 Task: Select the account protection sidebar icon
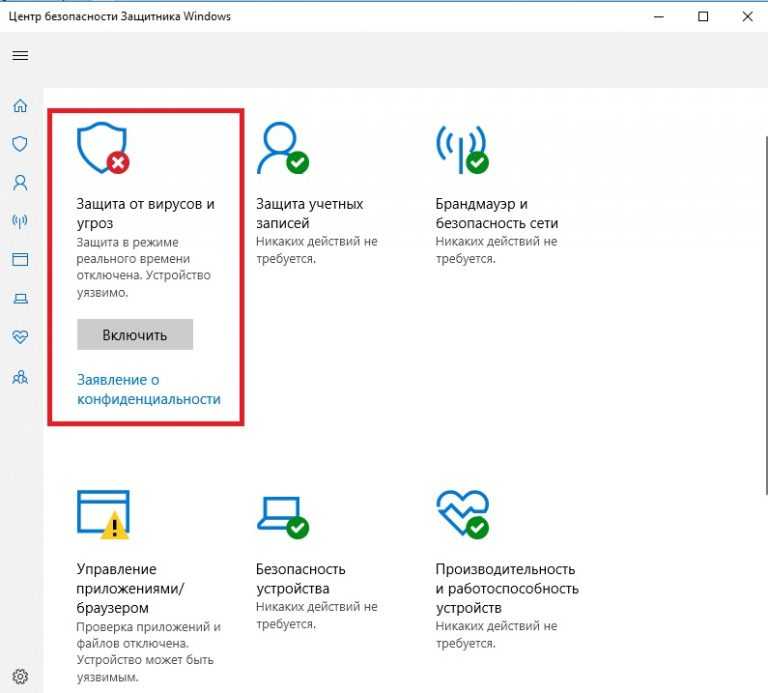[20, 182]
